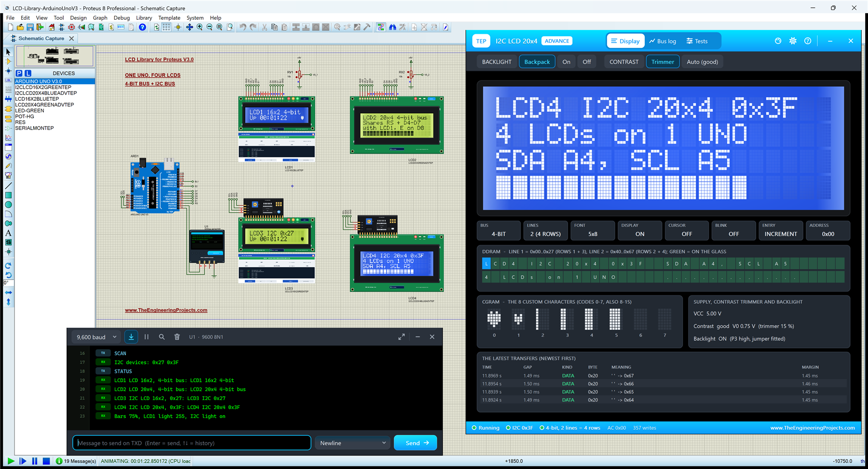Search the serial monitor log with magnifier icon
Image resolution: width=868 pixels, height=469 pixels.
click(162, 337)
